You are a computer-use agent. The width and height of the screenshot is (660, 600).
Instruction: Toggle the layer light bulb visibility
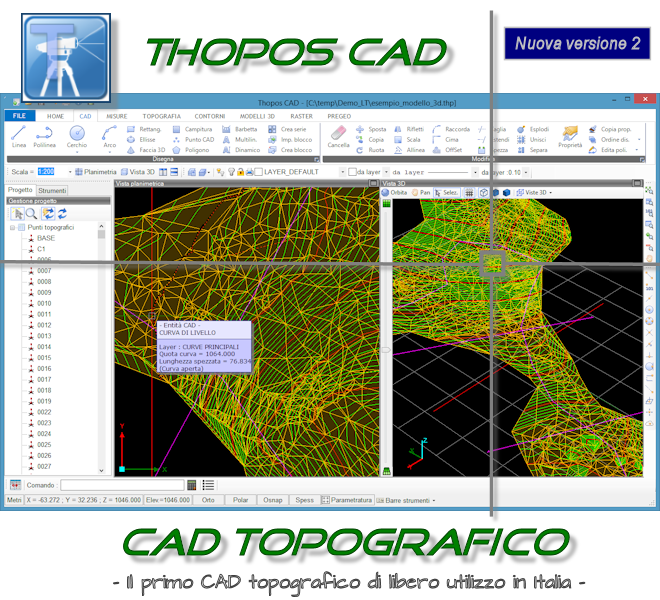tap(231, 172)
